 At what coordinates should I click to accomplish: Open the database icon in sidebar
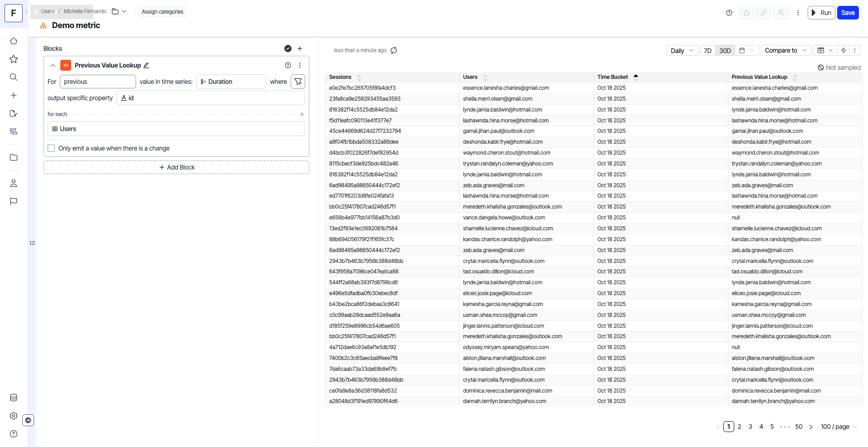14,398
